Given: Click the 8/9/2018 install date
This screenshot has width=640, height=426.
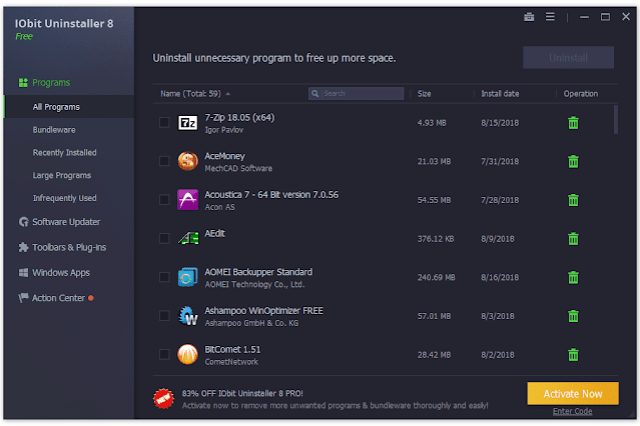Looking at the screenshot, I should click(x=498, y=239).
